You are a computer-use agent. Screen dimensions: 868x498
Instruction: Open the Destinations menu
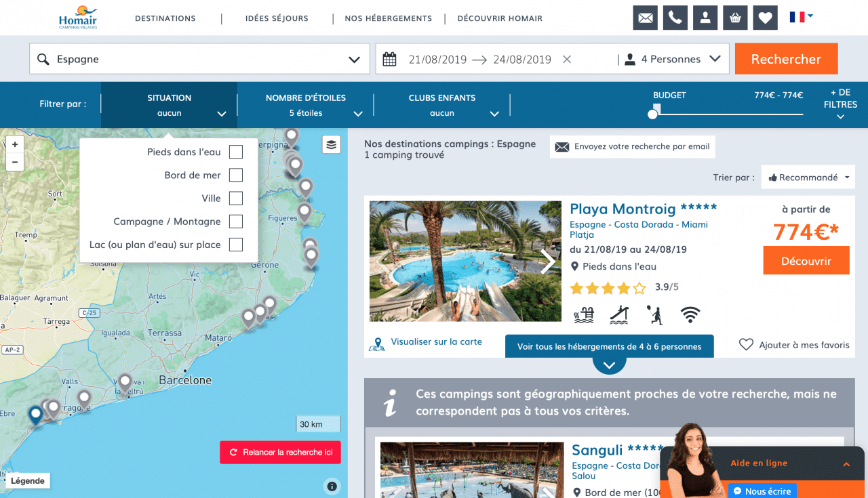tap(165, 18)
